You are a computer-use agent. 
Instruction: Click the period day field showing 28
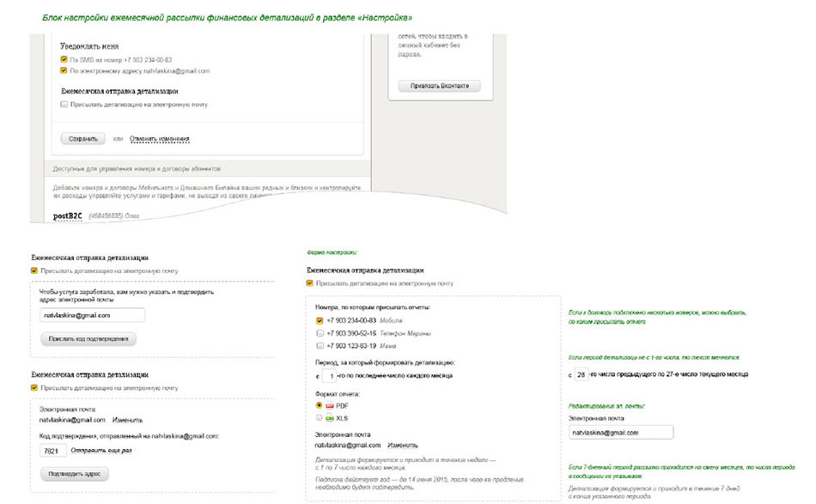[x=581, y=375]
